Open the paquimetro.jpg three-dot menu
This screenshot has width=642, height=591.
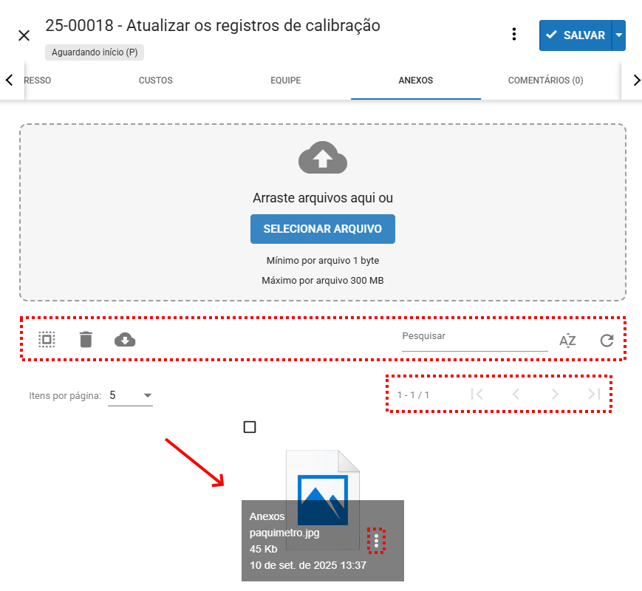(376, 541)
